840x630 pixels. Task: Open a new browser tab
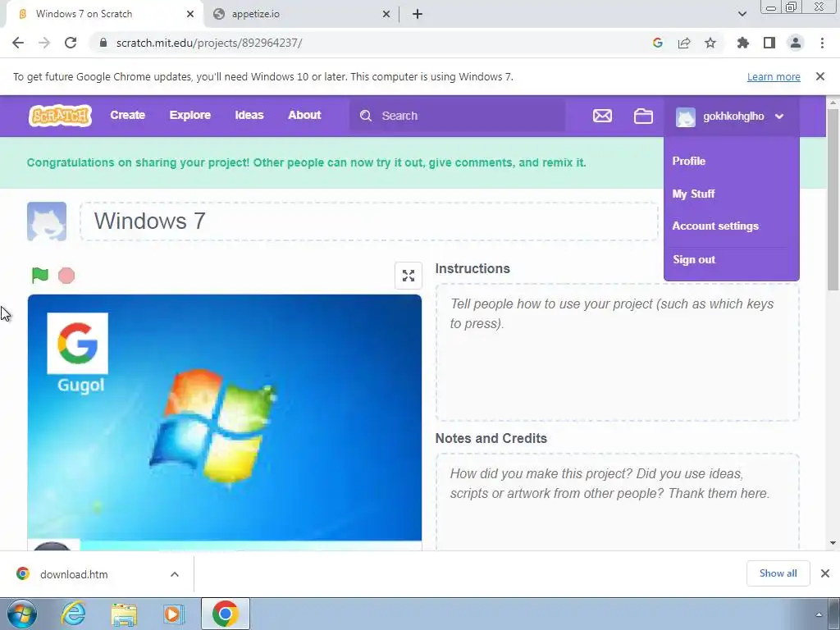[x=418, y=15]
